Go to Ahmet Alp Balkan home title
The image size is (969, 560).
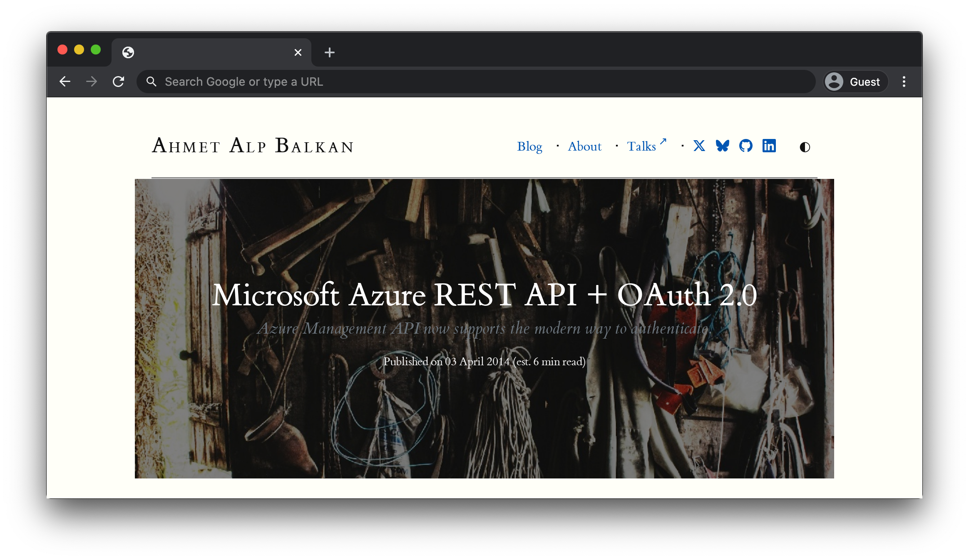[x=253, y=146]
